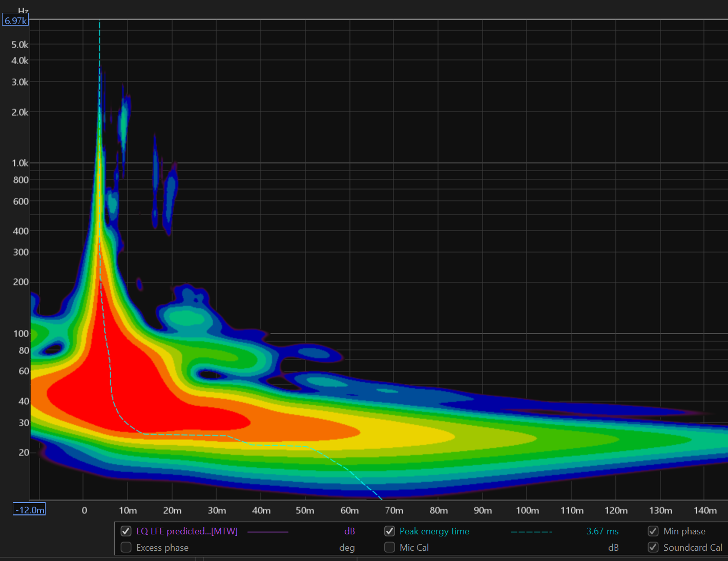
Task: Uncheck the Peak energy time checkbox
Action: click(389, 531)
